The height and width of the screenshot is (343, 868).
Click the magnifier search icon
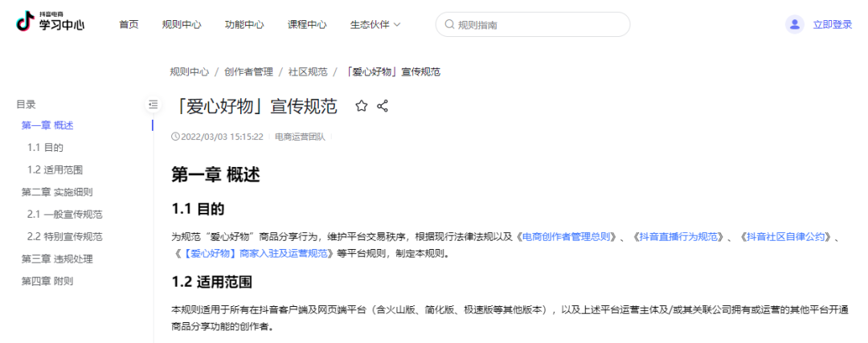pyautogui.click(x=449, y=24)
